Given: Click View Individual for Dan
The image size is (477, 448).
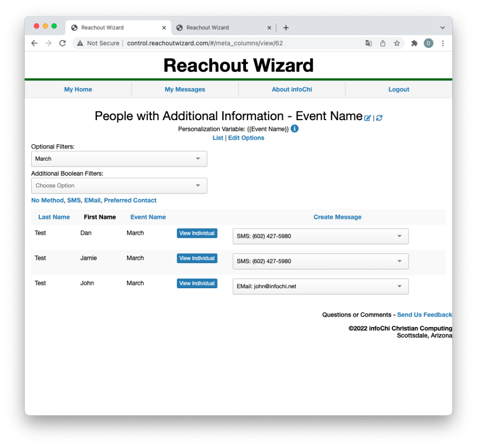Looking at the screenshot, I should [x=197, y=233].
